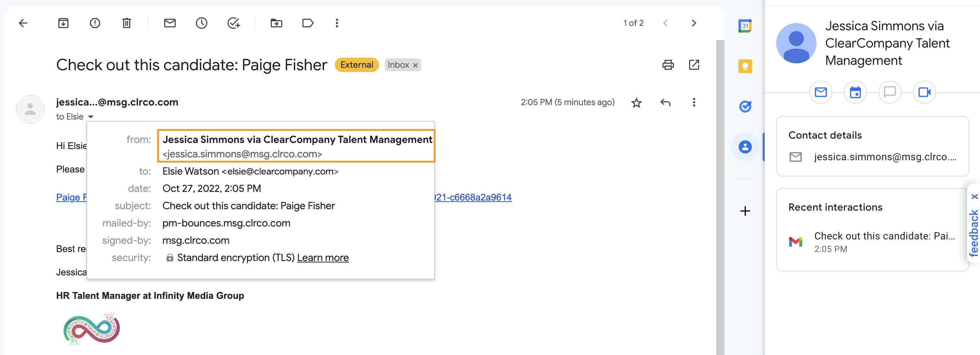Send email to contact Jessica Simmons
The width and height of the screenshot is (980, 355).
pos(821,93)
